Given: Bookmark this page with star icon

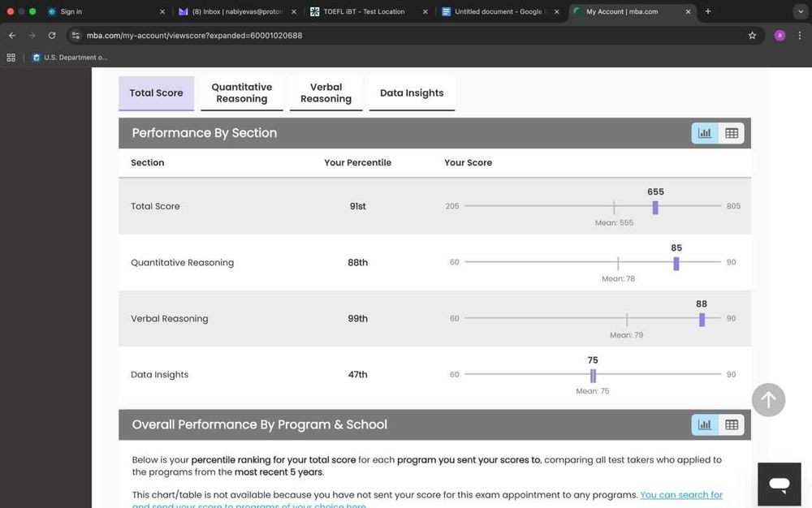Looking at the screenshot, I should [x=752, y=35].
